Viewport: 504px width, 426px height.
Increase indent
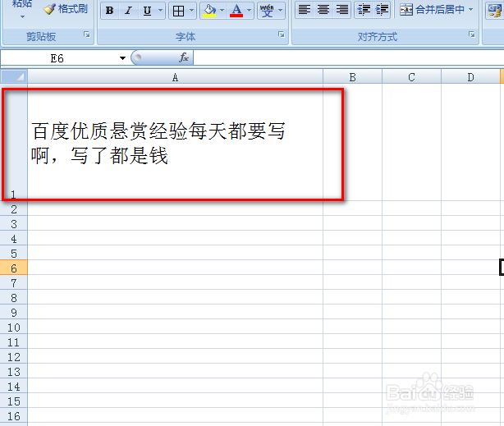click(x=383, y=10)
